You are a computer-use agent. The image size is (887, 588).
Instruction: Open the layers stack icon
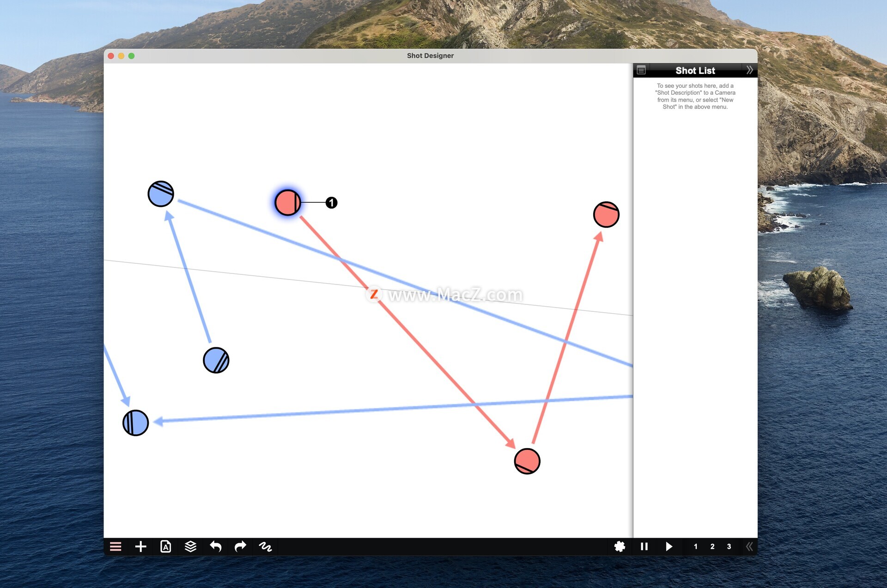coord(190,546)
